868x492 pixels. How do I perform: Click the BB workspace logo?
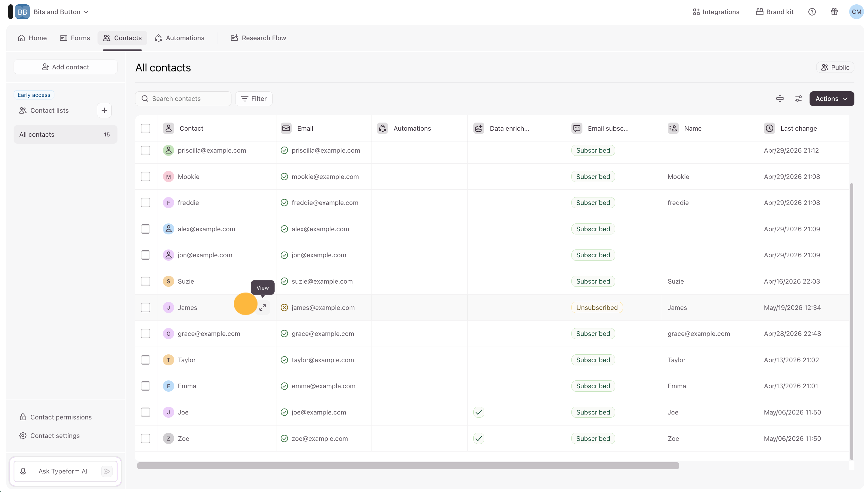point(22,12)
